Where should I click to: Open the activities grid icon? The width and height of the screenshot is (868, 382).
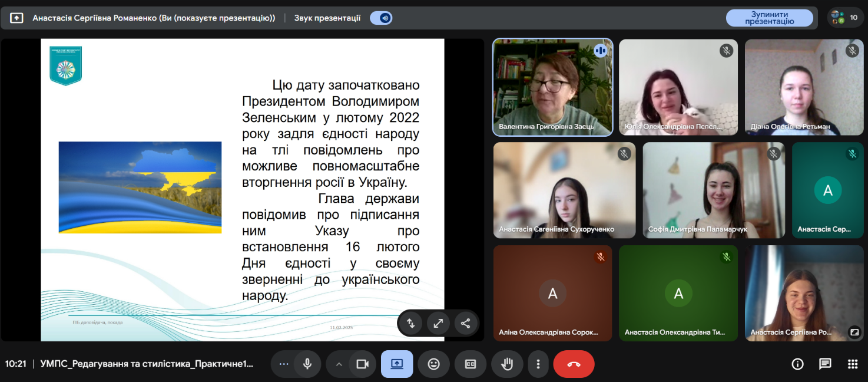pyautogui.click(x=852, y=364)
